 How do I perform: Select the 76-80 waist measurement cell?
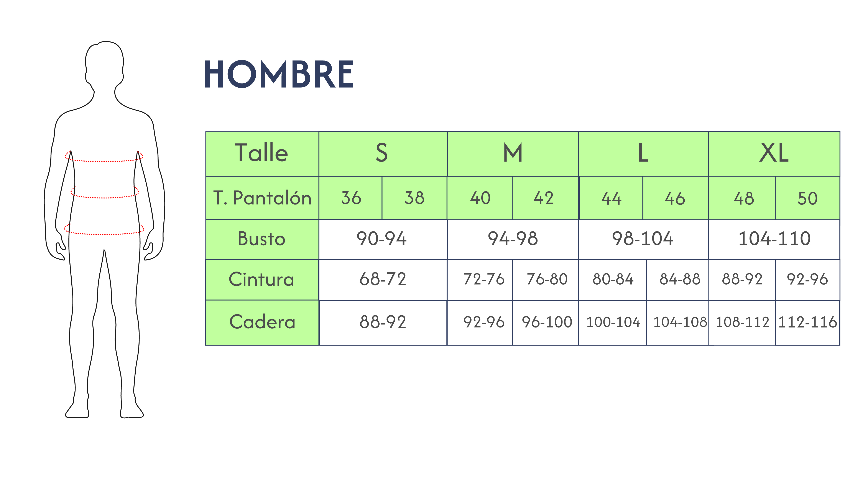[547, 280]
